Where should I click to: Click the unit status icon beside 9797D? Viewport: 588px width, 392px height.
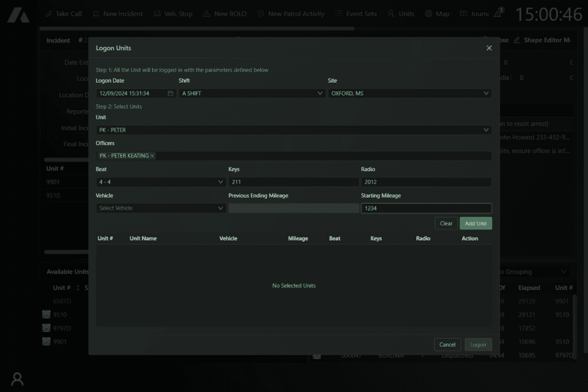pos(47,328)
